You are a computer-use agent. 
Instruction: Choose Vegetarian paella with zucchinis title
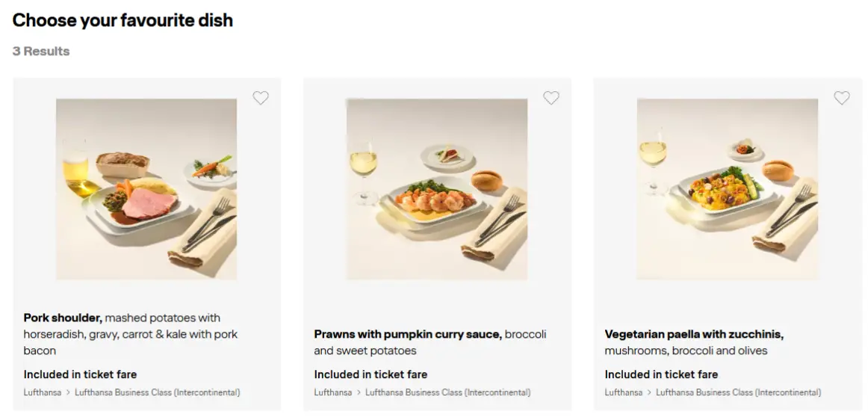[694, 334]
